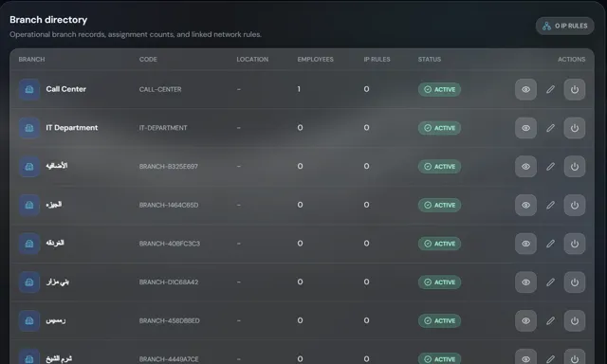Click branch icon in BRANCH-458DBBED row

[29, 320]
